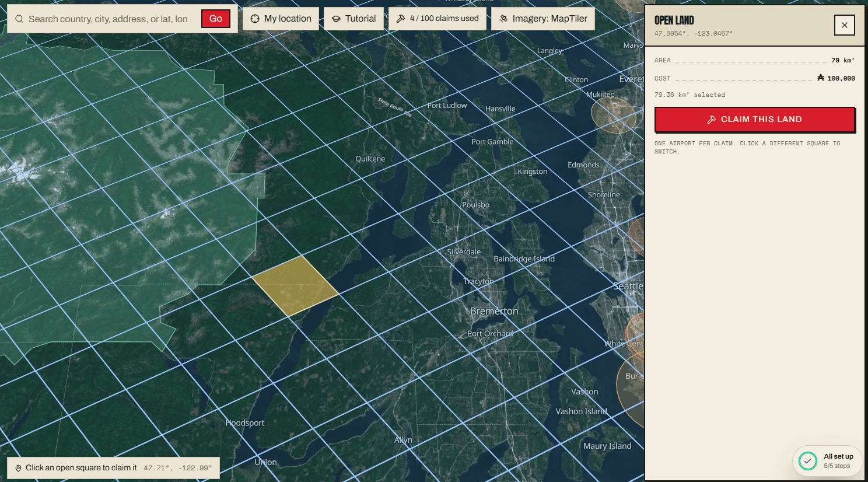Viewport: 868px width, 482px height.
Task: Click the hint Click an open square to claim it
Action: pyautogui.click(x=81, y=468)
